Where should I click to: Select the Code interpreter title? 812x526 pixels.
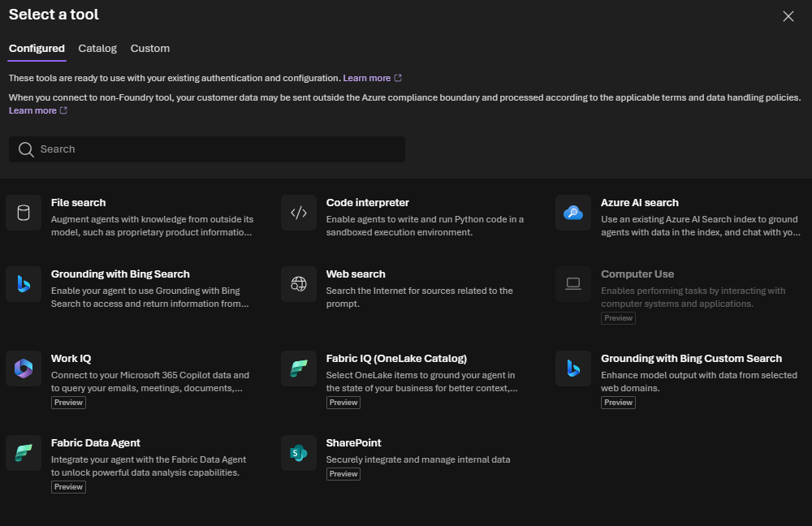pyautogui.click(x=368, y=202)
